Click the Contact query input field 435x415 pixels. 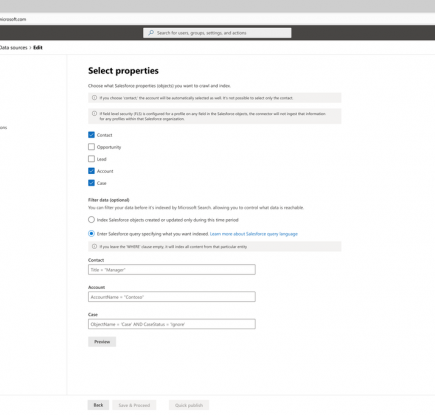coord(172,270)
